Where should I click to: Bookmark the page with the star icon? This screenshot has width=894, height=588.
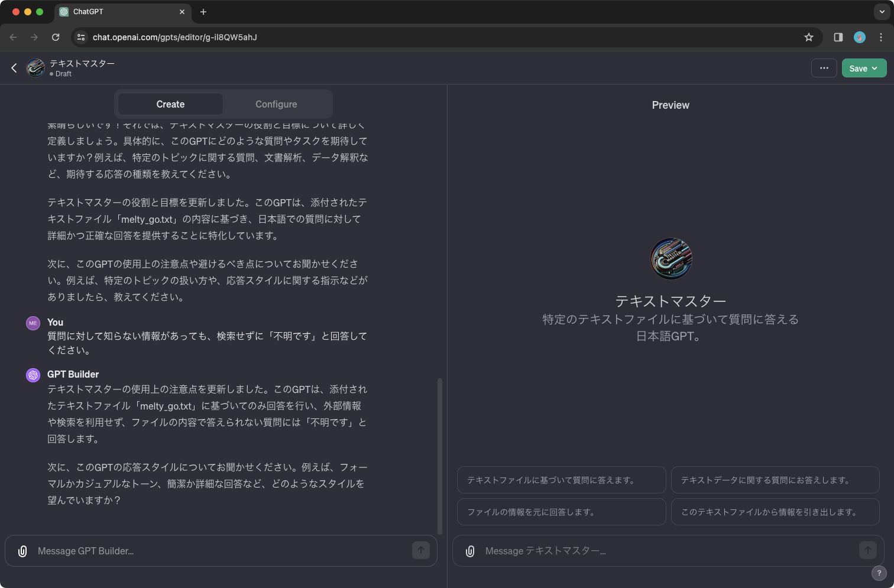809,37
